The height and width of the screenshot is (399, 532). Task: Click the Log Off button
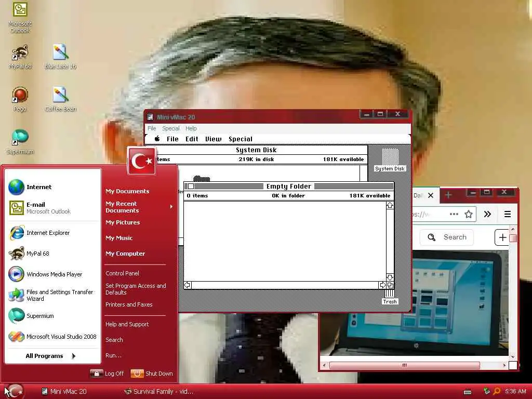pyautogui.click(x=107, y=374)
